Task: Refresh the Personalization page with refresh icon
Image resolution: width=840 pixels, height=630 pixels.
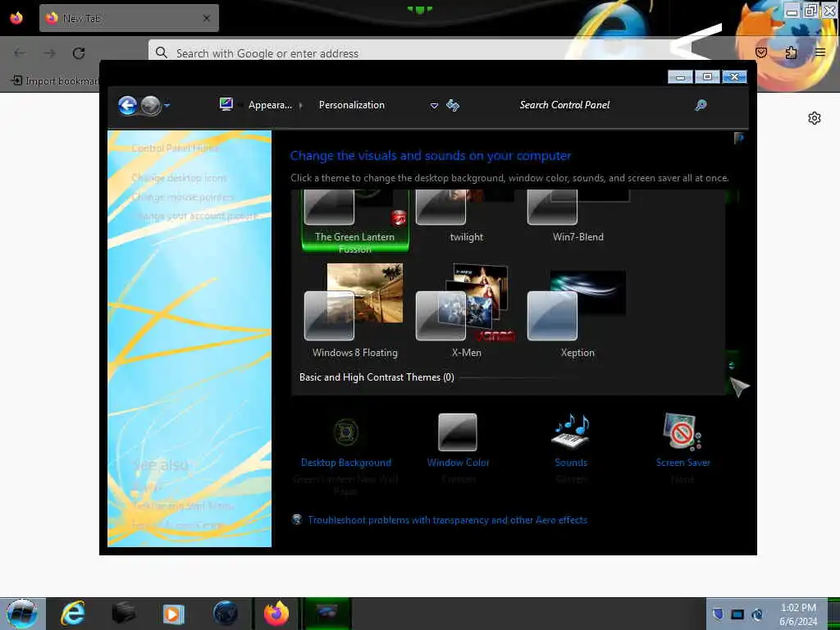Action: tap(453, 105)
